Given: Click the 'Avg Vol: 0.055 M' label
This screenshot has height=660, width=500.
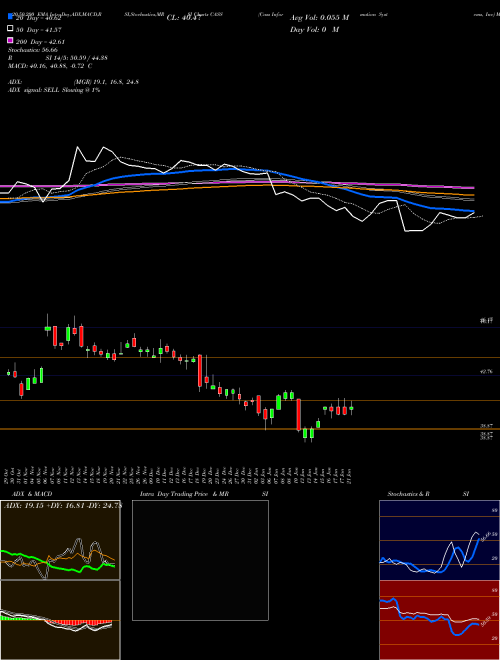Looking at the screenshot, I should coord(319,18).
